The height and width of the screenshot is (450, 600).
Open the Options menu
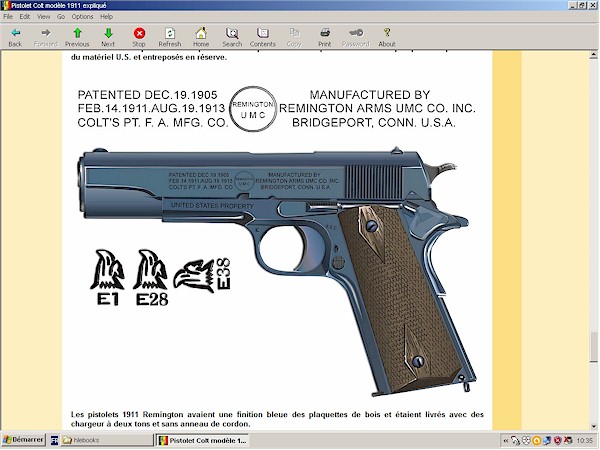tap(83, 16)
